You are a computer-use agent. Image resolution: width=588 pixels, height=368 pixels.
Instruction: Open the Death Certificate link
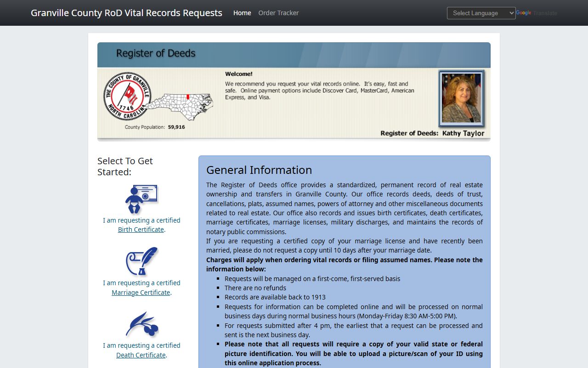tap(141, 355)
